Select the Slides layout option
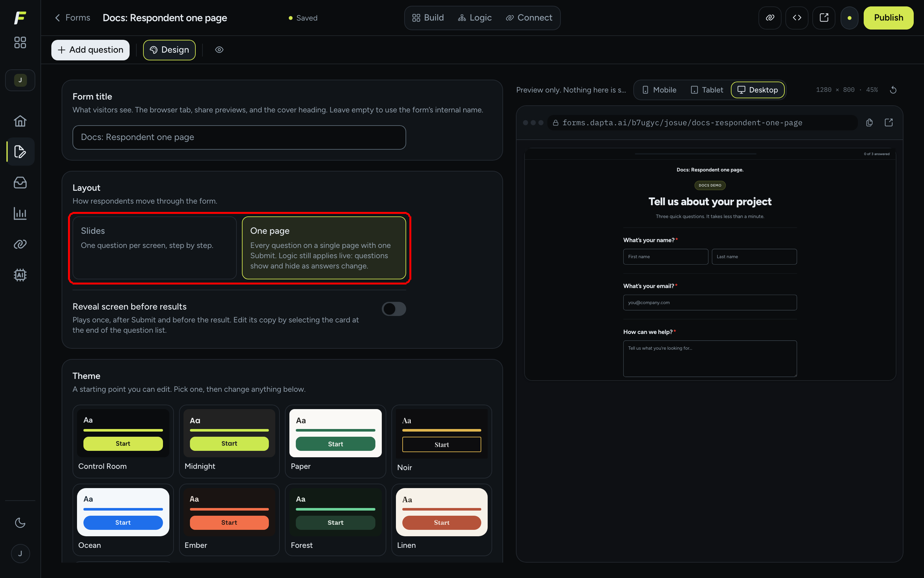 point(155,248)
